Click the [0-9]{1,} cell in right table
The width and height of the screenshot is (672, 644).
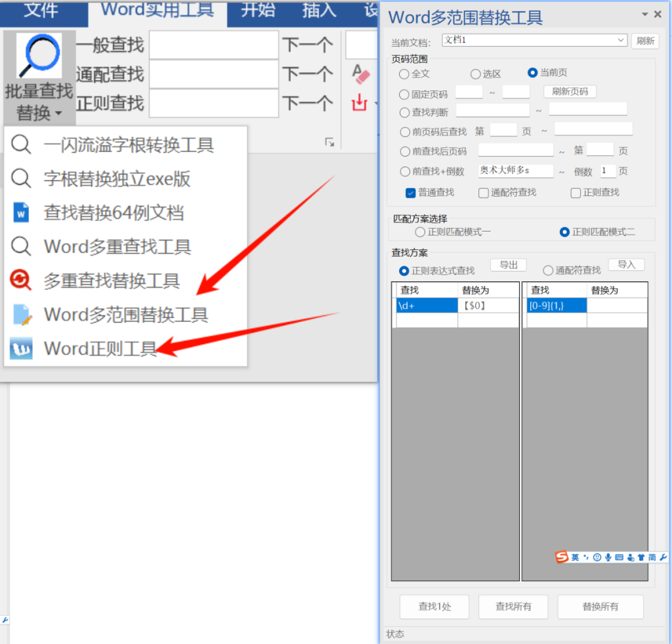tap(556, 306)
